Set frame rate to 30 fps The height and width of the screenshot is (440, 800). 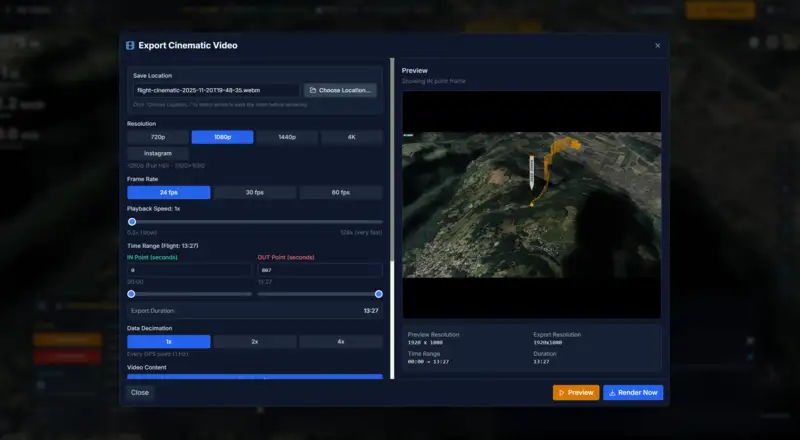[255, 192]
